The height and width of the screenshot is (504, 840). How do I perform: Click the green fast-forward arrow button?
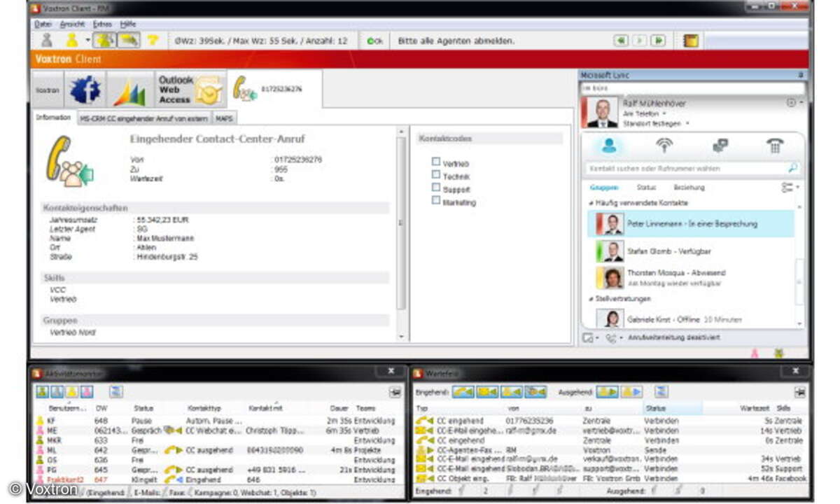(x=657, y=41)
